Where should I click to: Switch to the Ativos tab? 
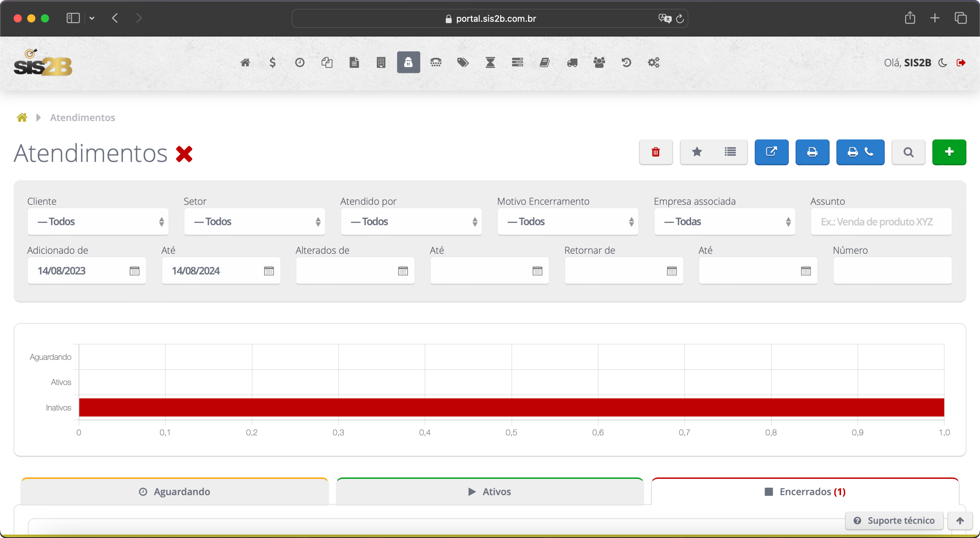coord(490,492)
